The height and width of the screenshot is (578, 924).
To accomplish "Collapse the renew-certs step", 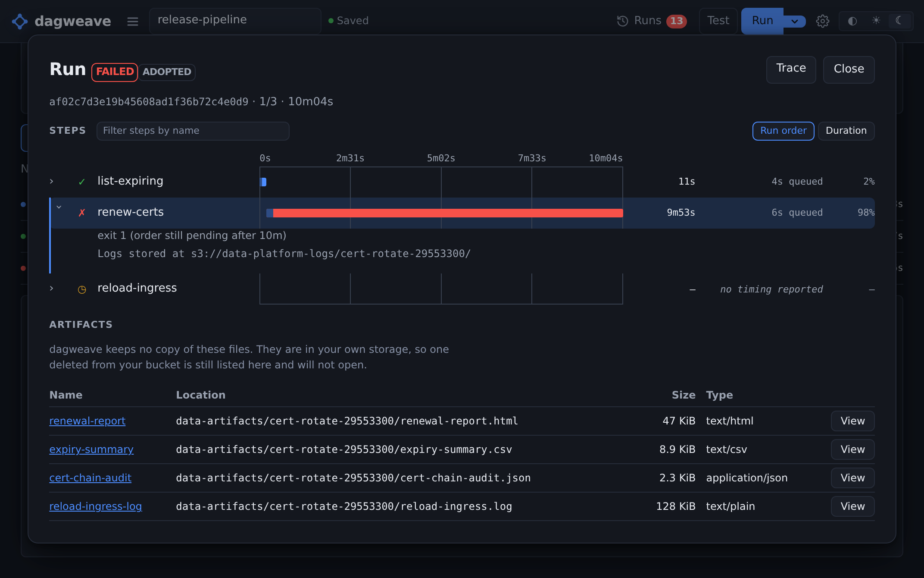I will (x=59, y=207).
